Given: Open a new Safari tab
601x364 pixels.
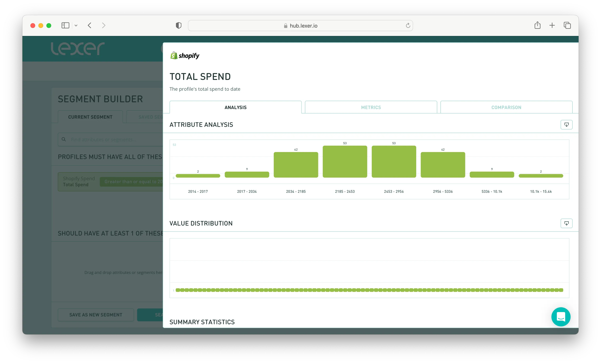Looking at the screenshot, I should coord(552,25).
